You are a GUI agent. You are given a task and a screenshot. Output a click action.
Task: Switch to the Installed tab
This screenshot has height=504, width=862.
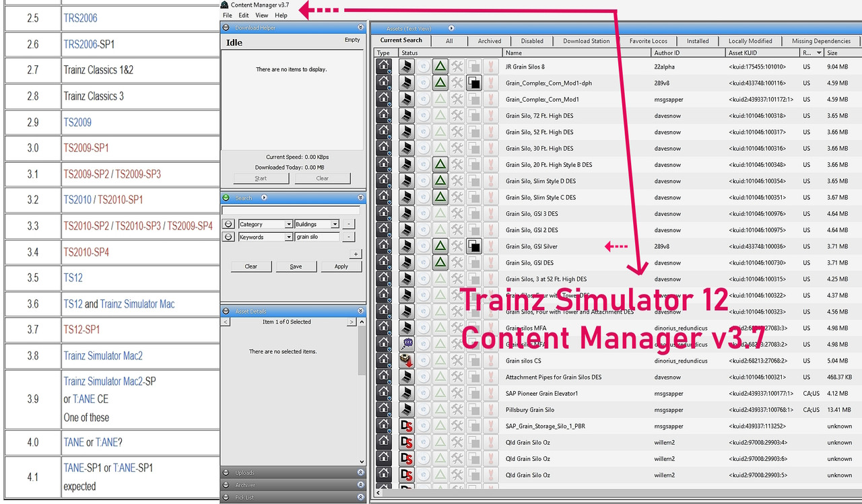click(698, 41)
